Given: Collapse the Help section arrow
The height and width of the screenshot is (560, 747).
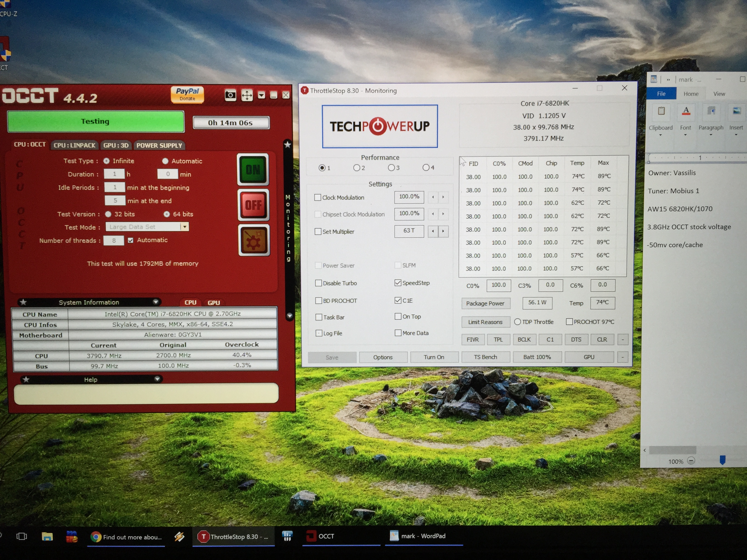Looking at the screenshot, I should pos(157,379).
